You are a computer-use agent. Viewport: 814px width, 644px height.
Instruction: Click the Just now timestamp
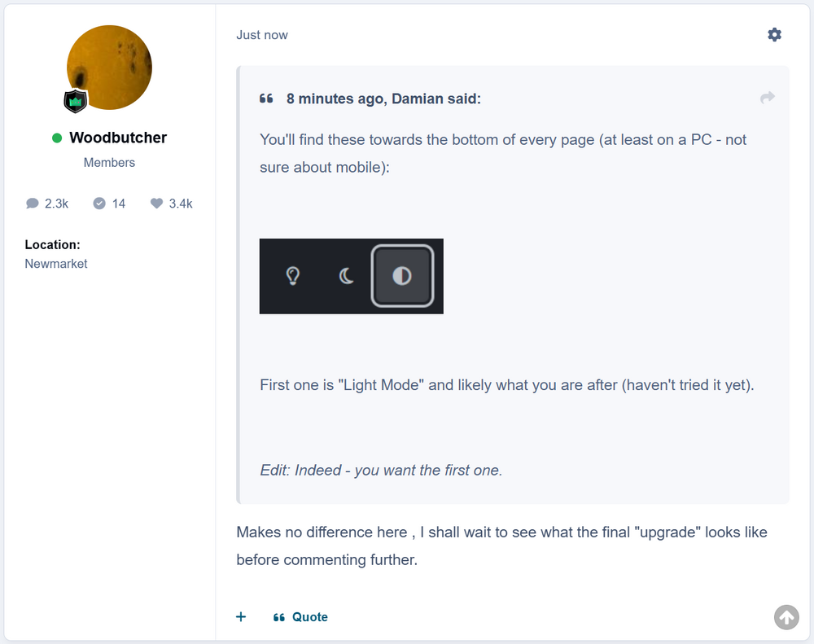pyautogui.click(x=261, y=35)
